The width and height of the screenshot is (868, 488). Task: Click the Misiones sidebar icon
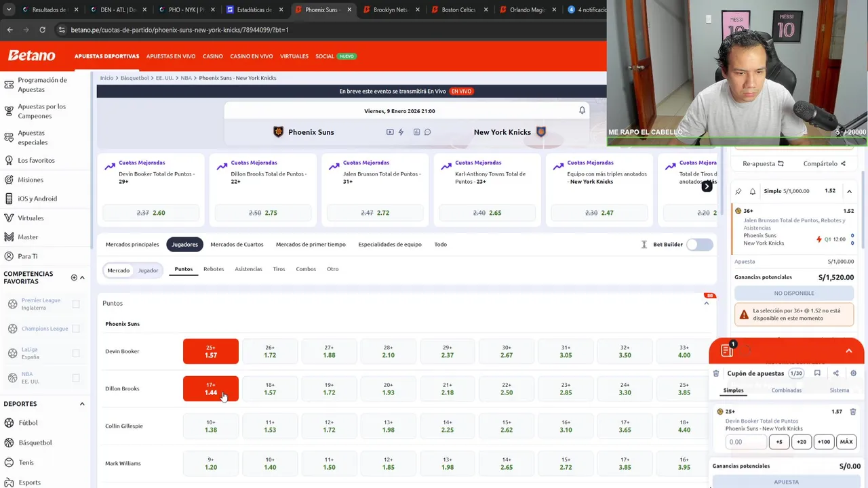pos(9,180)
